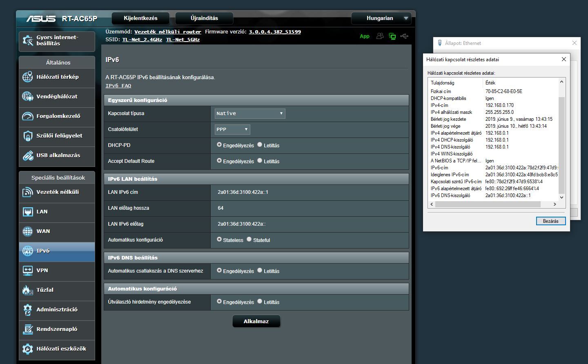This screenshot has width=588, height=364.
Task: Open the WAN globe icon
Action: pyautogui.click(x=28, y=231)
